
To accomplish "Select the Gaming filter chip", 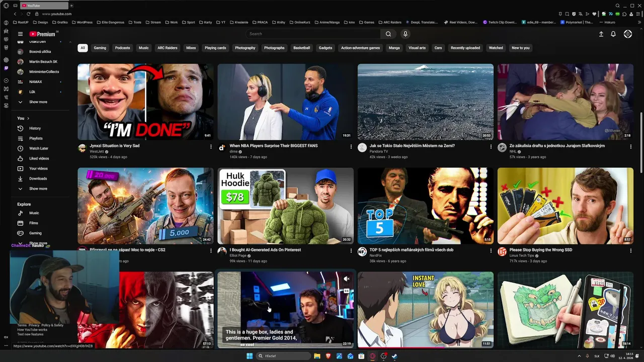I will pos(100,48).
